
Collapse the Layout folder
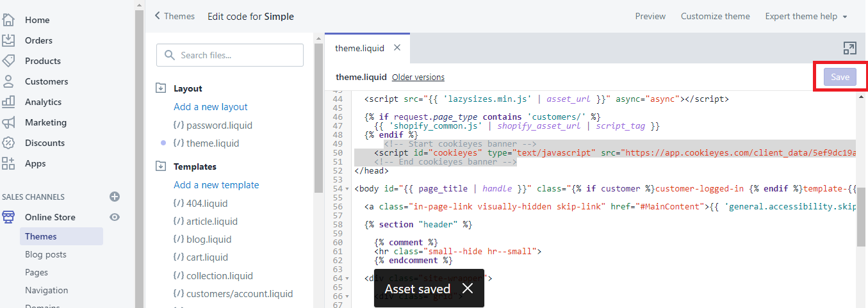161,88
